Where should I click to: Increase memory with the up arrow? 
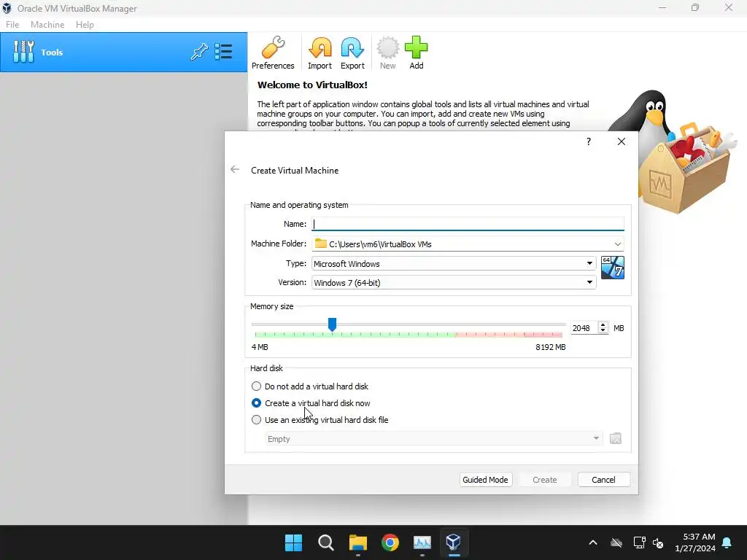click(603, 324)
